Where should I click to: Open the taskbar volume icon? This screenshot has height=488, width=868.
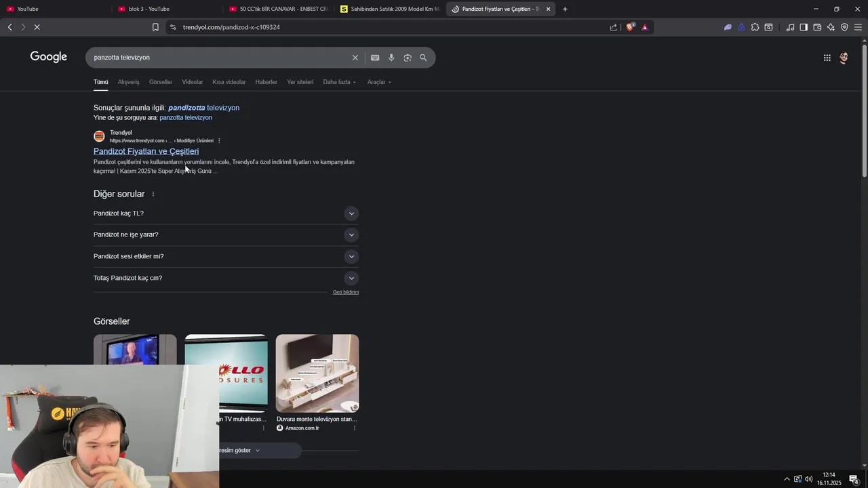(x=808, y=479)
